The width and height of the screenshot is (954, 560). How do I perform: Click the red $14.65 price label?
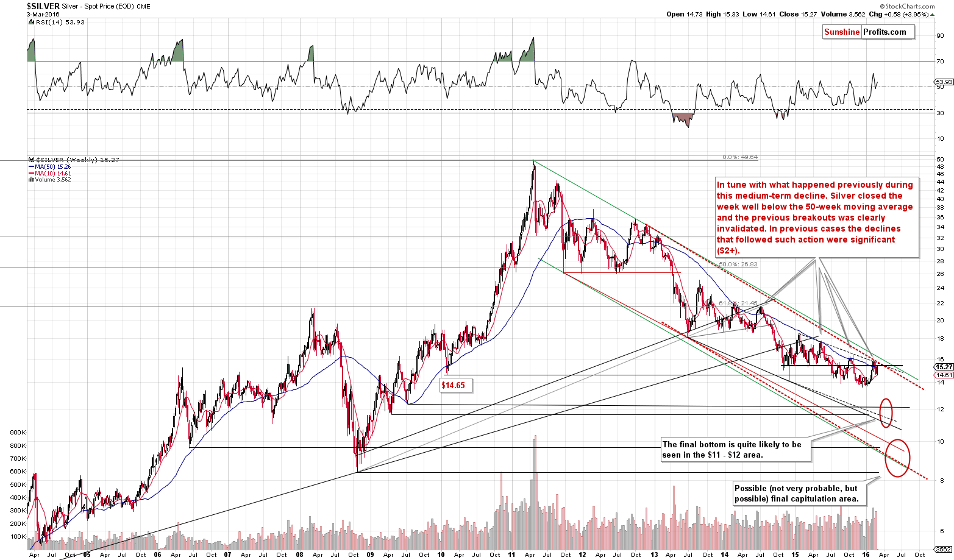(456, 385)
